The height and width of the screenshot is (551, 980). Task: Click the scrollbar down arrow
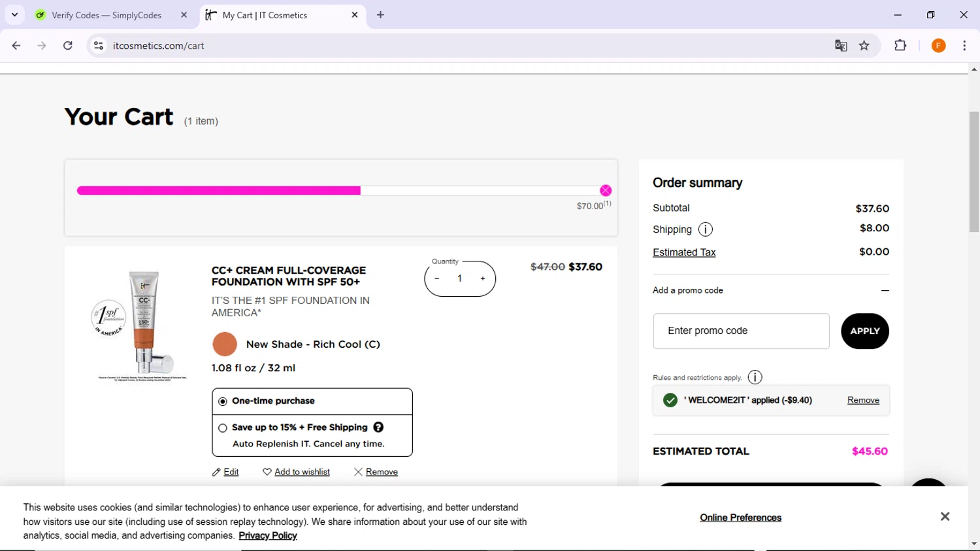coord(974,544)
